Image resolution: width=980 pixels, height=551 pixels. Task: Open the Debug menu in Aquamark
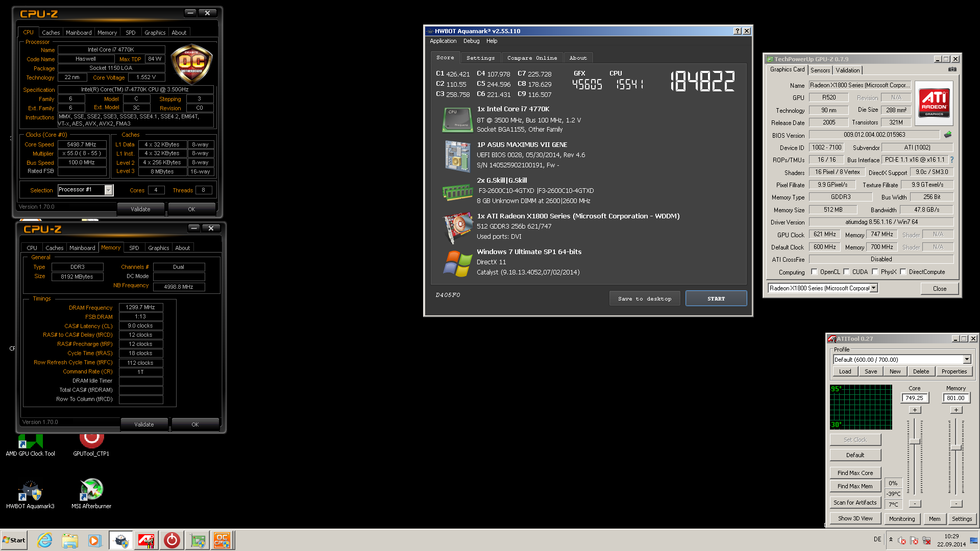(x=471, y=41)
